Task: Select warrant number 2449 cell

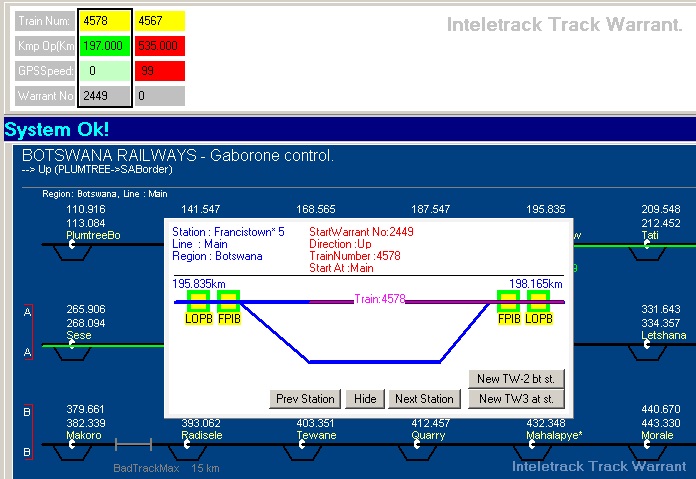Action: pyautogui.click(x=105, y=95)
